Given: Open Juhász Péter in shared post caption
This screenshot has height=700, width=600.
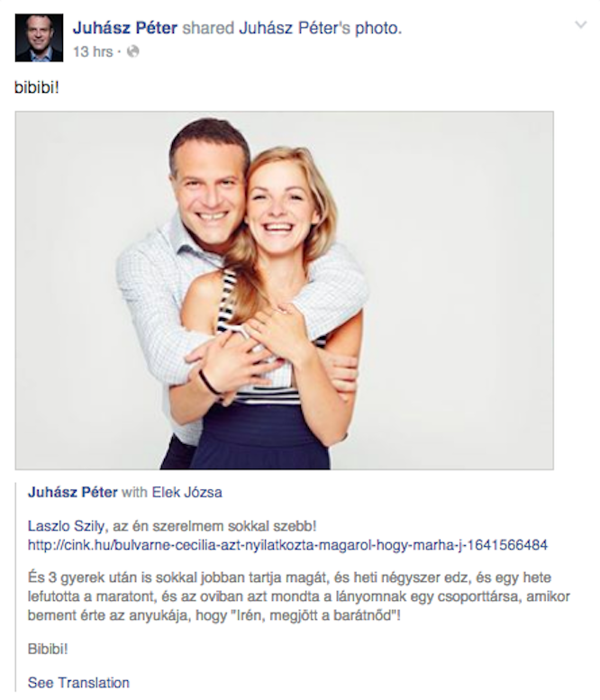Looking at the screenshot, I should (73, 493).
